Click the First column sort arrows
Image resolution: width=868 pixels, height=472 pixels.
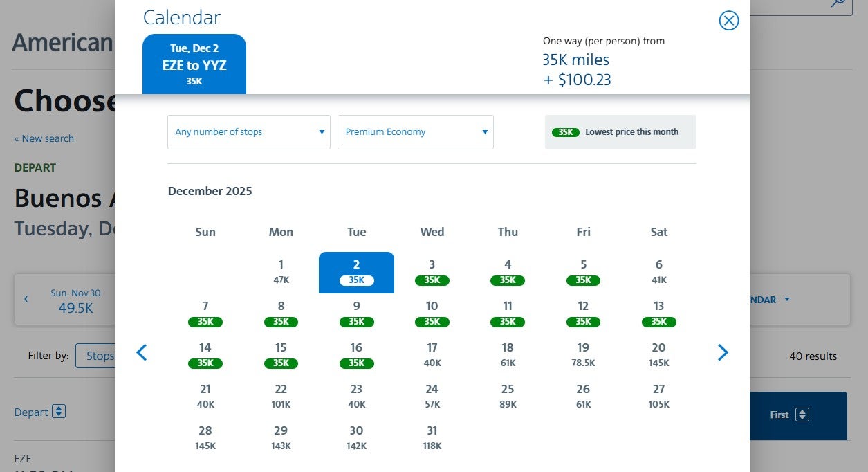[802, 414]
